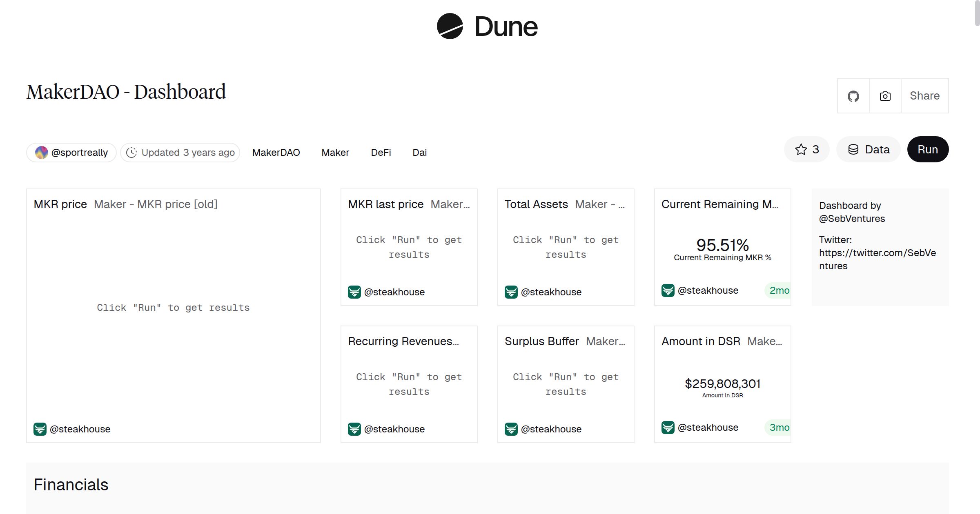Select the DeFi tag
Image resolution: width=980 pixels, height=514 pixels.
(x=380, y=152)
